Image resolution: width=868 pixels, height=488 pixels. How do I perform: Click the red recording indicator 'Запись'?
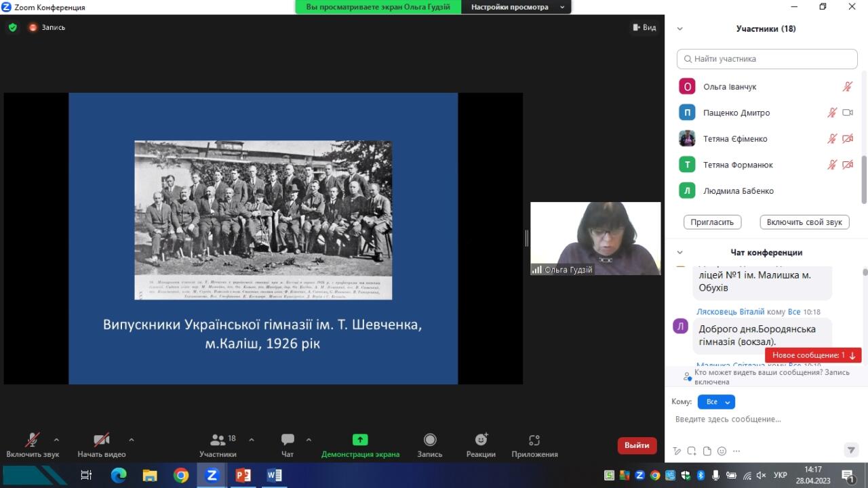[47, 28]
